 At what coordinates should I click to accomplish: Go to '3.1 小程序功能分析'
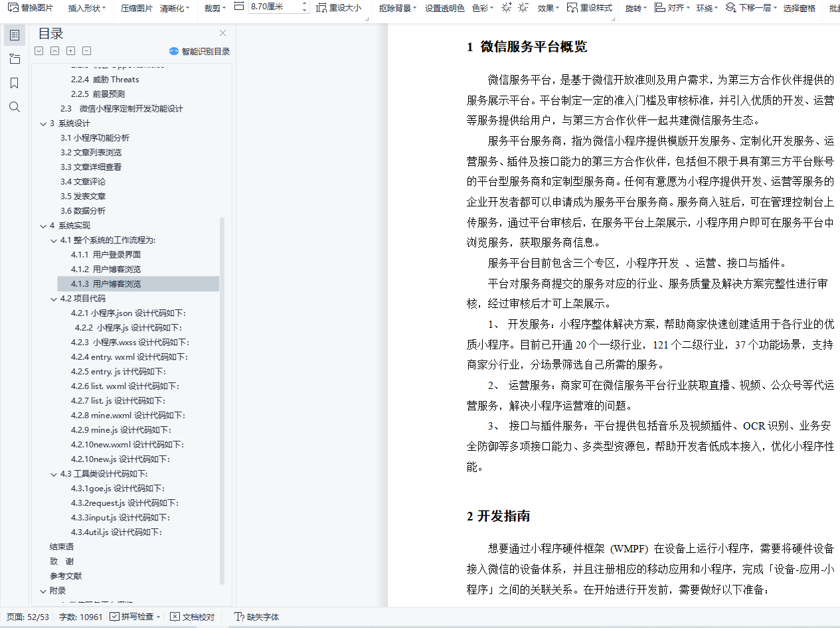[x=95, y=138]
